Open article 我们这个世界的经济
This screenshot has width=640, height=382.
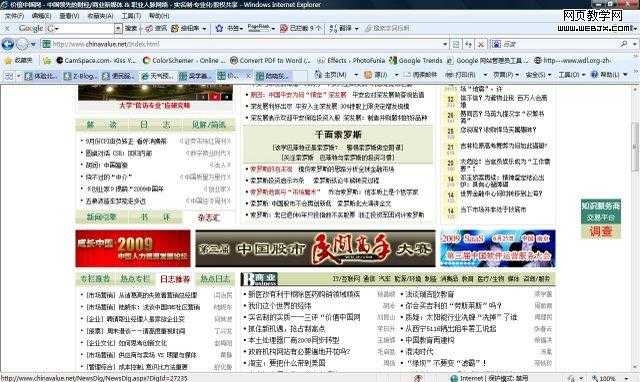(x=280, y=306)
